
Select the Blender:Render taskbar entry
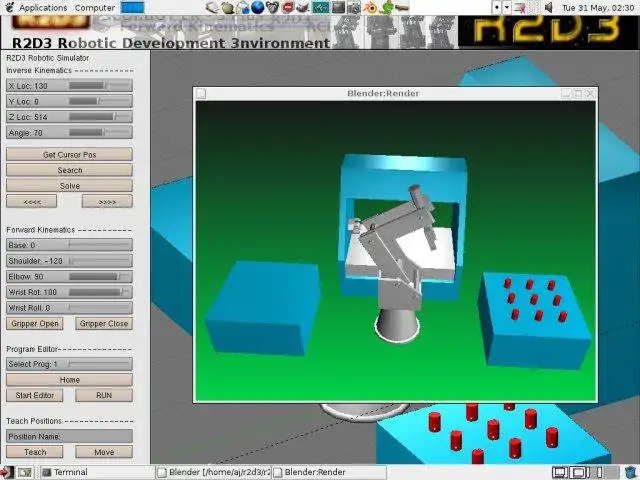point(329,473)
